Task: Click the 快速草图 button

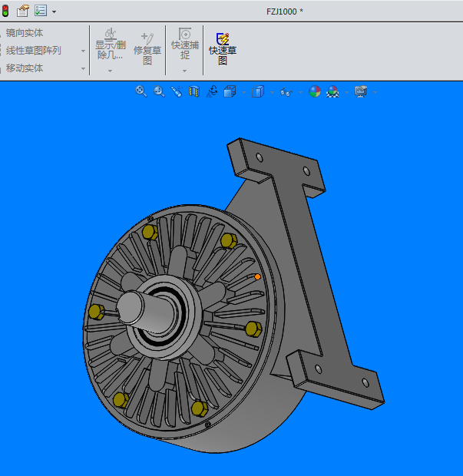Action: pyautogui.click(x=223, y=48)
